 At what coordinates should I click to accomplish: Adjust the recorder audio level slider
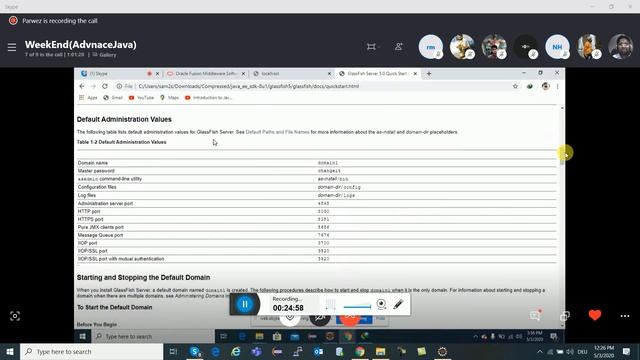(x=357, y=307)
